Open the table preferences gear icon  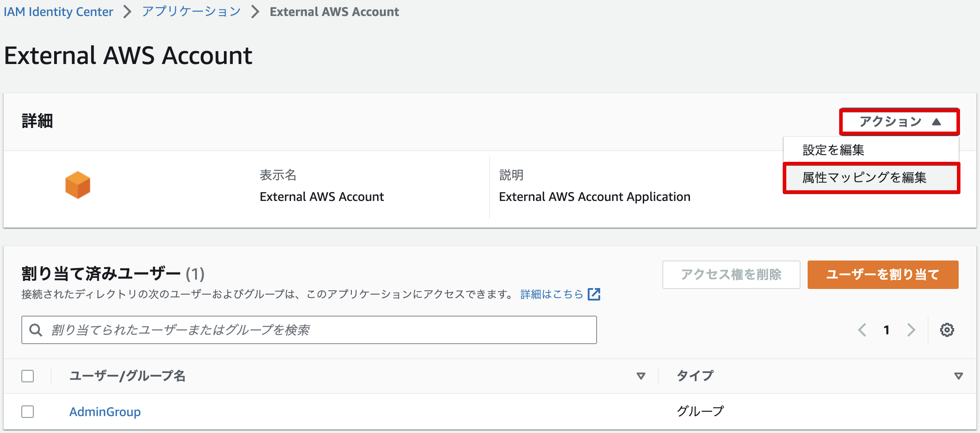(947, 330)
